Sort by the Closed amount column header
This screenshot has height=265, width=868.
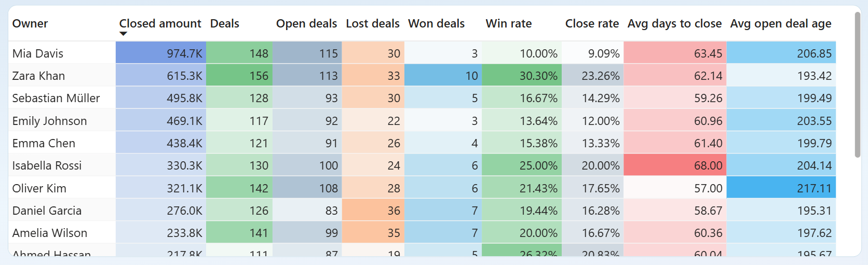point(160,23)
